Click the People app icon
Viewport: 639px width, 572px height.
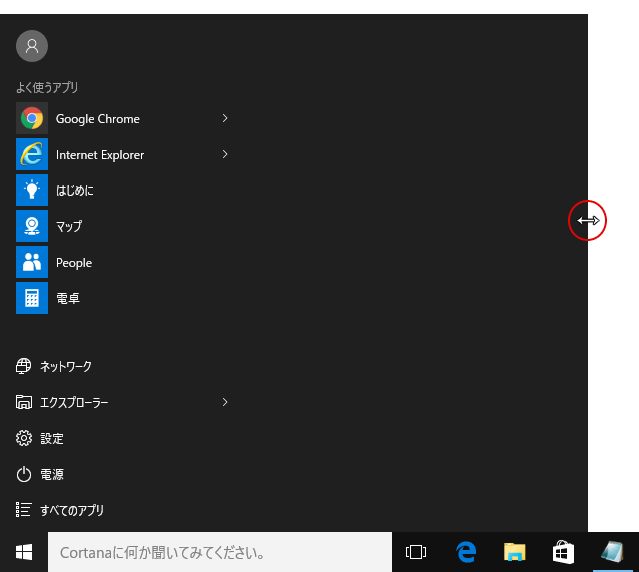click(32, 262)
